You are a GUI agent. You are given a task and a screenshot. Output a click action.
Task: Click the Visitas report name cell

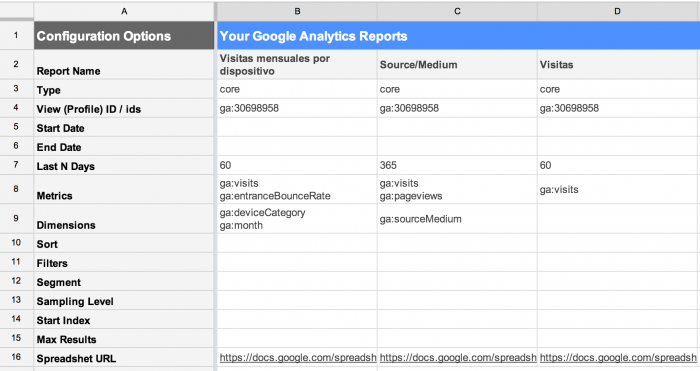(617, 65)
